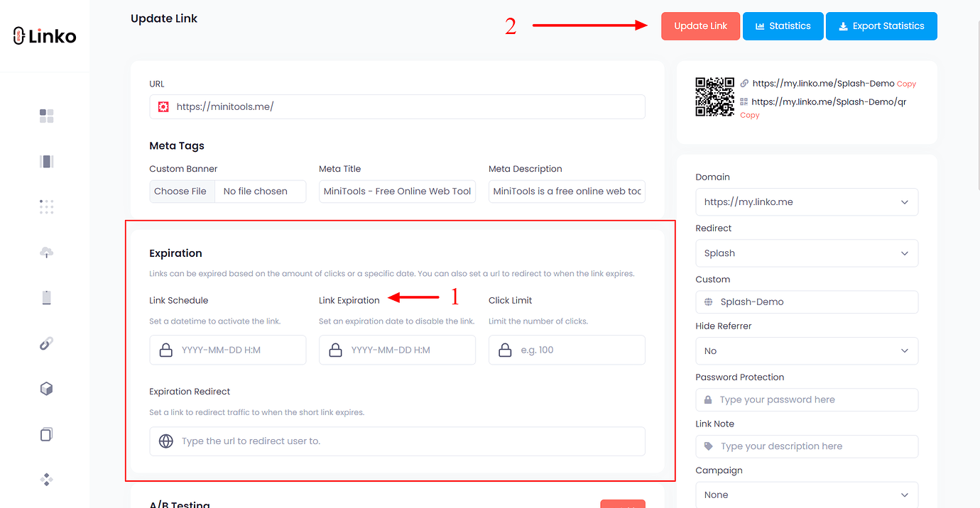Click the globe icon in Expiration Redirect field
The width and height of the screenshot is (980, 508).
pos(166,441)
